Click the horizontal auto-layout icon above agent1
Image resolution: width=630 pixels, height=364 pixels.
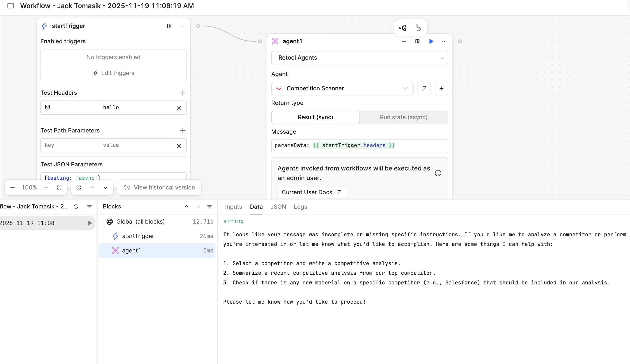[x=403, y=28]
